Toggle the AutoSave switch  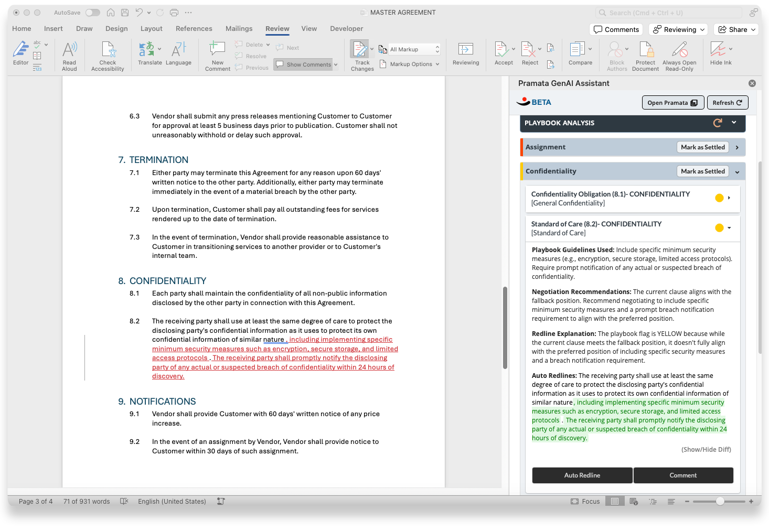[x=93, y=13]
